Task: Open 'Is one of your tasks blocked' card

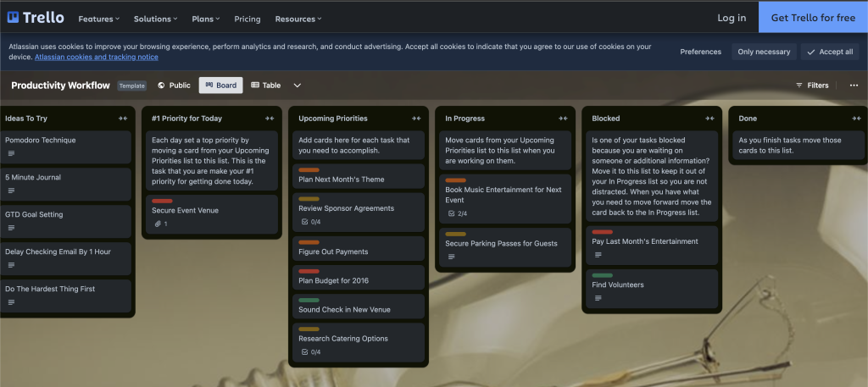Action: 652,176
